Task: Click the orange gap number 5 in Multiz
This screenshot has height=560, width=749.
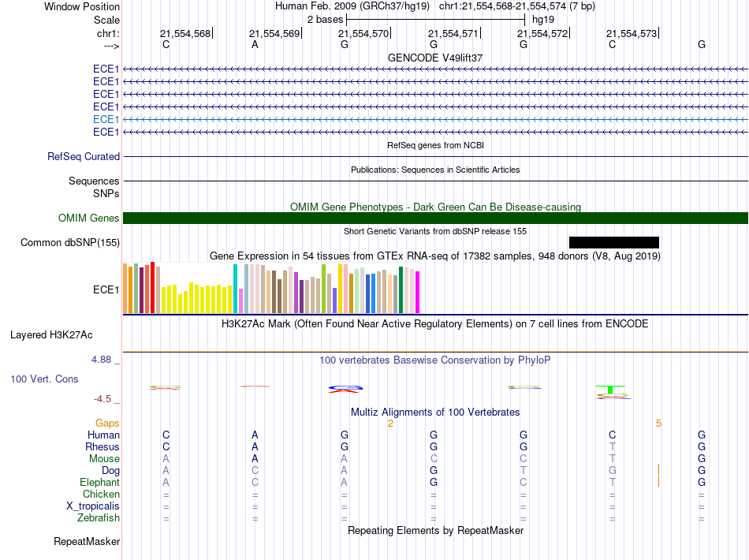Action: (658, 424)
